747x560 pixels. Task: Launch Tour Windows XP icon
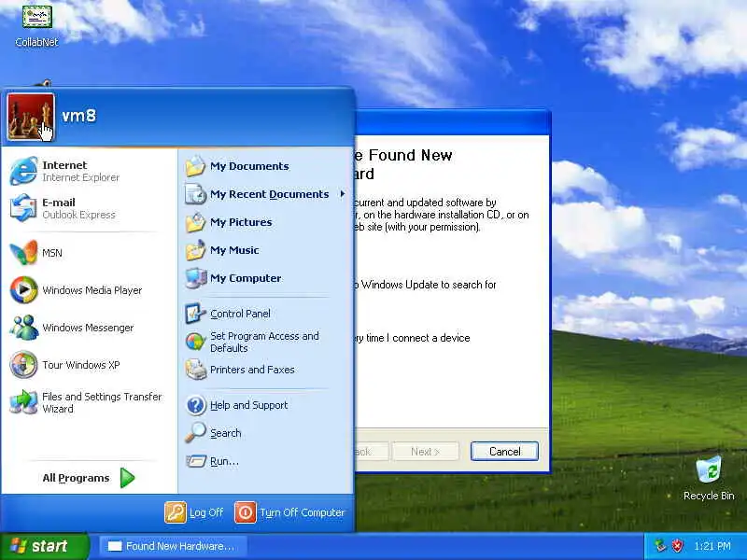[23, 365]
